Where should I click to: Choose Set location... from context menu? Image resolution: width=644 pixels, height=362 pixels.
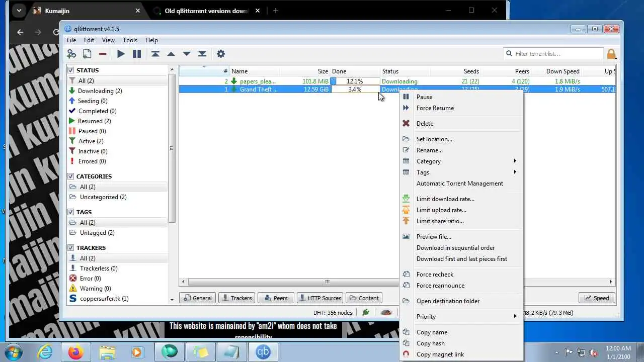coord(434,139)
